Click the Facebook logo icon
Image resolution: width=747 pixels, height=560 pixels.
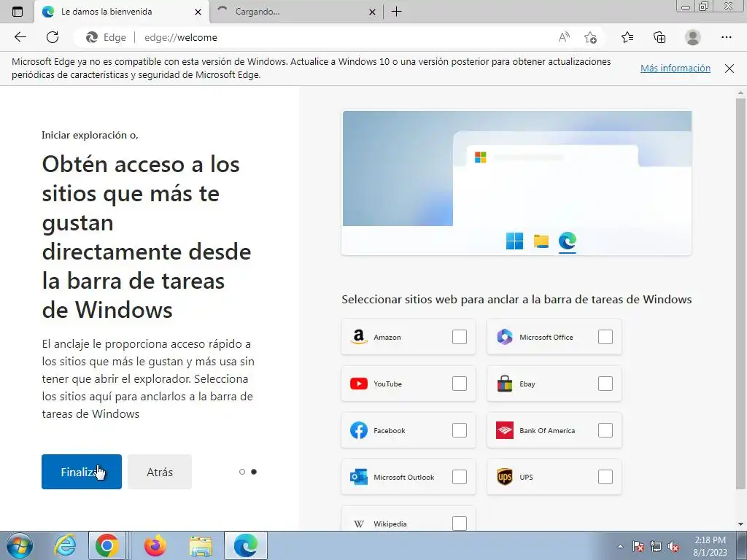(x=359, y=430)
